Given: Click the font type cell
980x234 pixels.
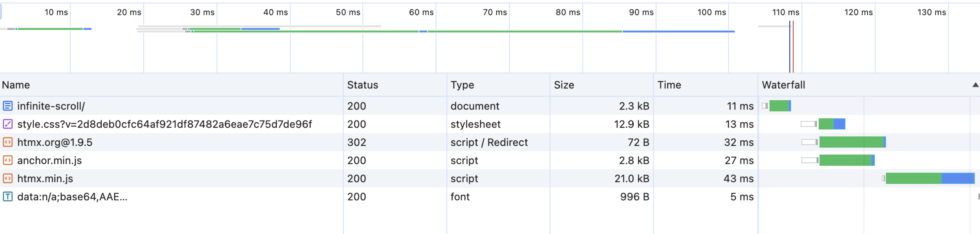Looking at the screenshot, I should tap(460, 197).
